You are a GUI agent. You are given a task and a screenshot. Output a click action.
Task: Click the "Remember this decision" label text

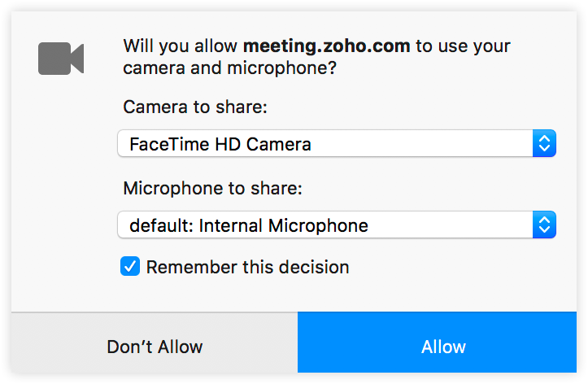click(x=247, y=267)
